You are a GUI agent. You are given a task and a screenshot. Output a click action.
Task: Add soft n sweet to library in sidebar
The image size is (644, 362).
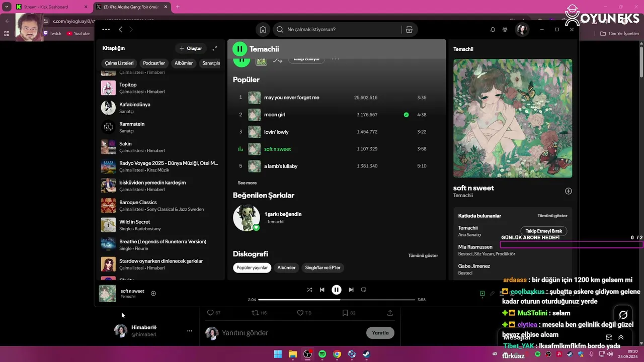pos(569,191)
